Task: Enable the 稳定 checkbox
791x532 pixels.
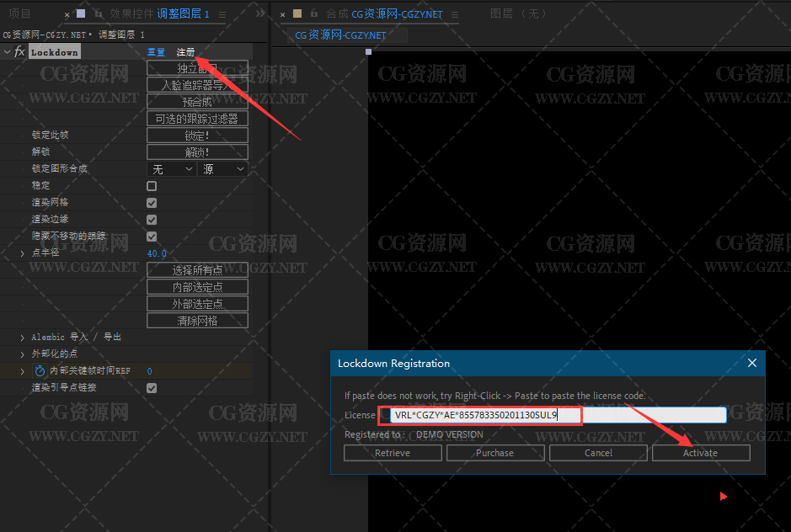Action: (x=152, y=186)
